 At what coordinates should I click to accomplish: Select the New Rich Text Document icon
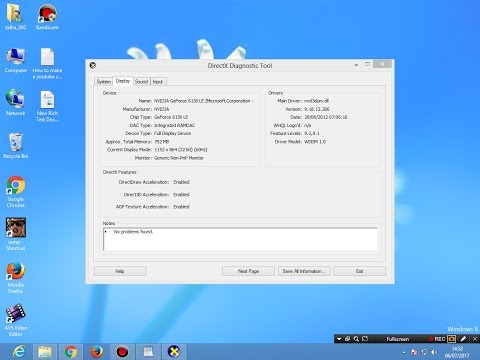coord(47,106)
